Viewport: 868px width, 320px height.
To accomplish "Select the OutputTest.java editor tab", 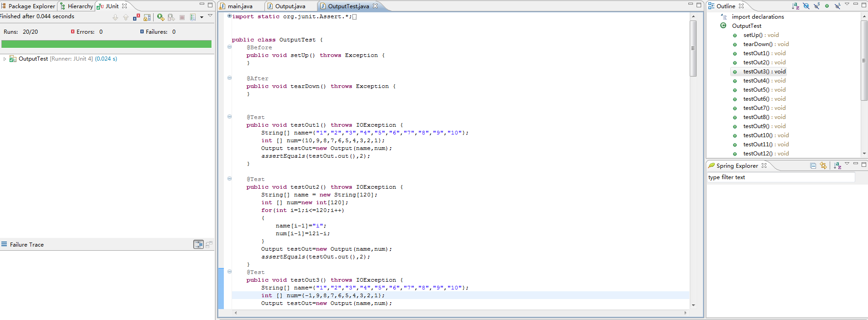I will pos(348,6).
